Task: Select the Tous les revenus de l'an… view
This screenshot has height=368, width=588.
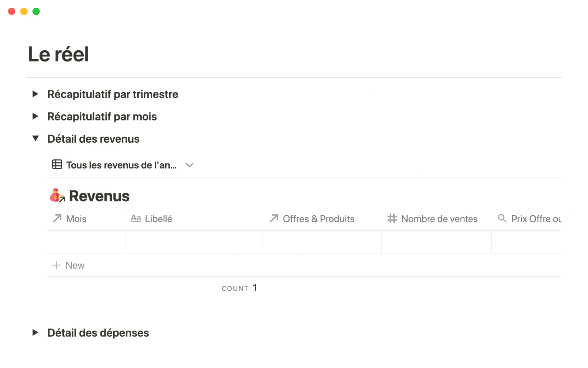Action: pos(121,165)
